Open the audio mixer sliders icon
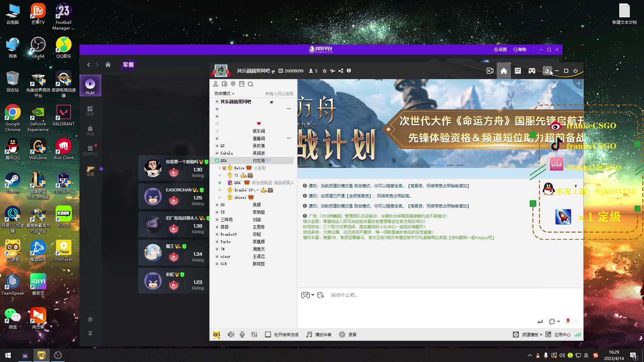Viewport: 644px width, 362px height. click(254, 335)
